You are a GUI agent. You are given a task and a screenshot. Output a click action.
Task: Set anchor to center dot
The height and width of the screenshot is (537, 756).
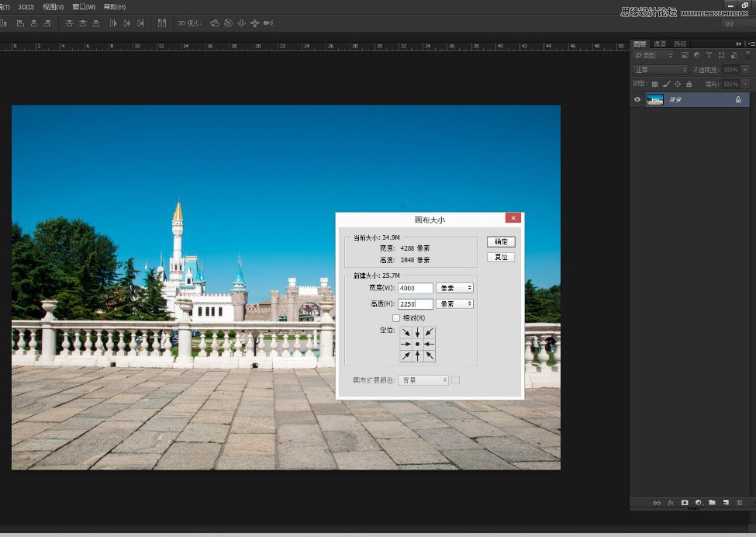pyautogui.click(x=417, y=344)
